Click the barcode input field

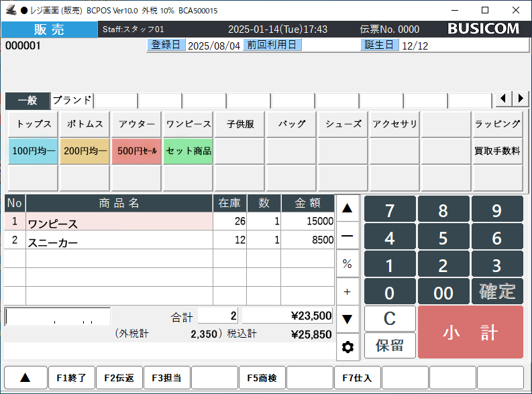pyautogui.click(x=58, y=316)
